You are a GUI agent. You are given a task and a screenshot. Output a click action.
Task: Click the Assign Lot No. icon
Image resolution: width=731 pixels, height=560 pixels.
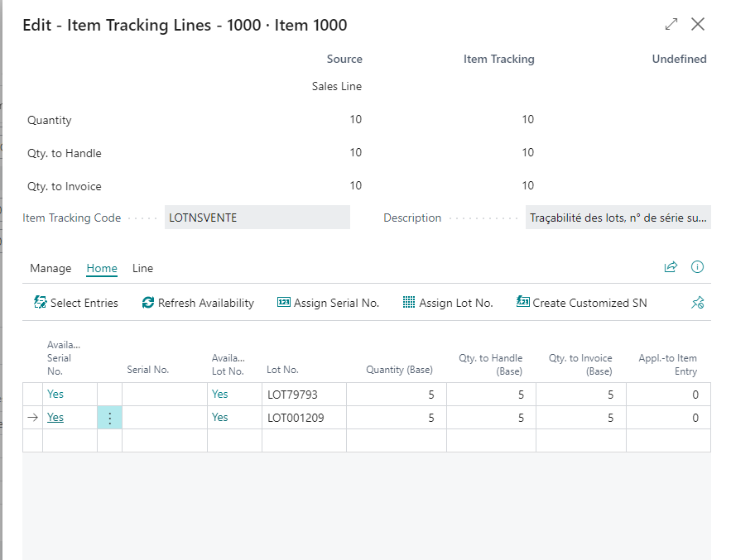(409, 303)
